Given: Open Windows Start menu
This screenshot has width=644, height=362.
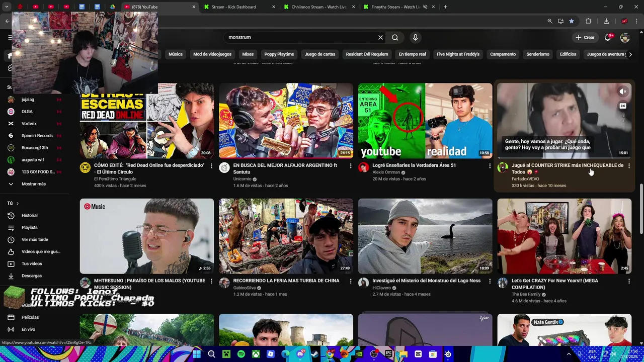Looking at the screenshot, I should tap(197, 354).
